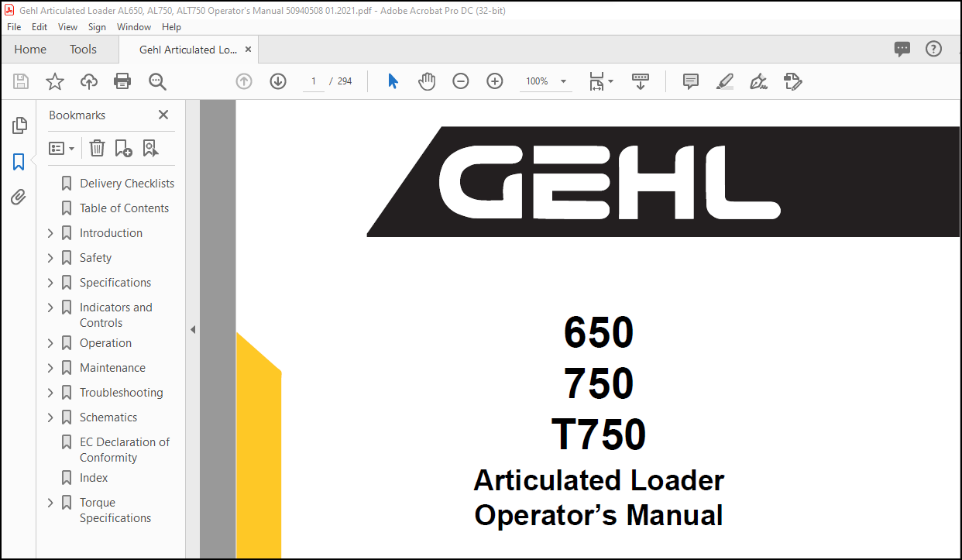Expand the Indicators and Controls bookmark
The height and width of the screenshot is (560, 962).
click(50, 307)
